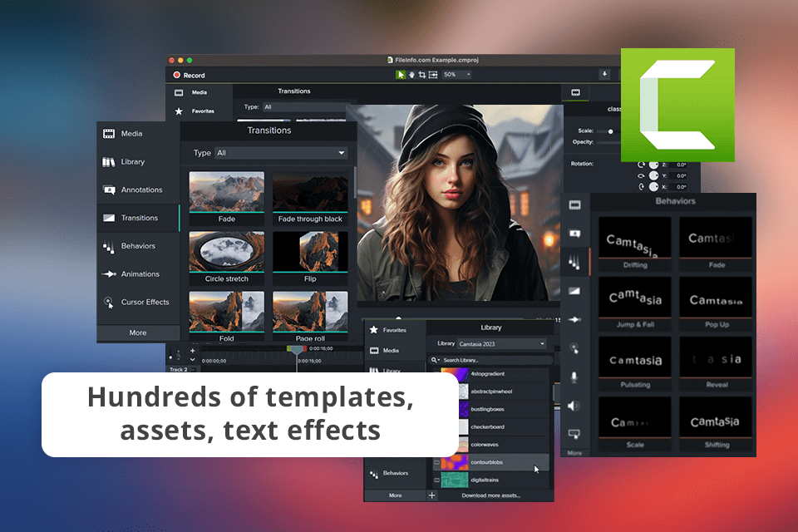Open Behaviors in the front left sidebar panel
This screenshot has width=798, height=532.
tap(138, 246)
